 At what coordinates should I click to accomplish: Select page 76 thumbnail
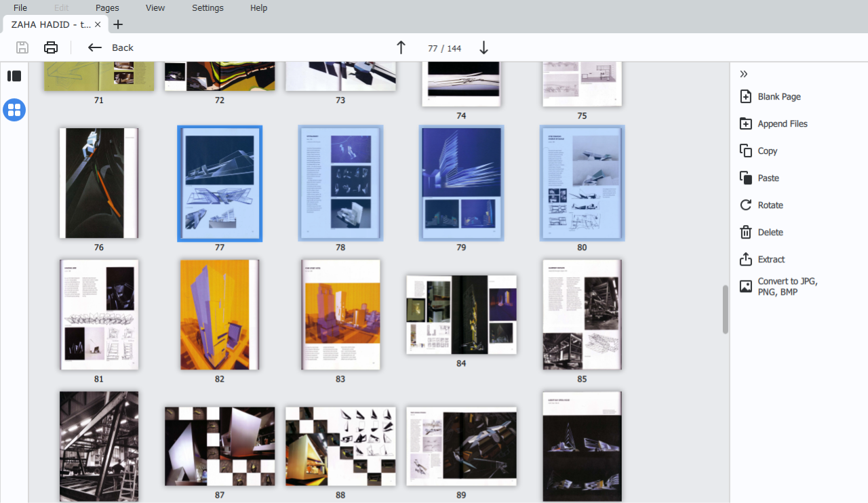[99, 183]
